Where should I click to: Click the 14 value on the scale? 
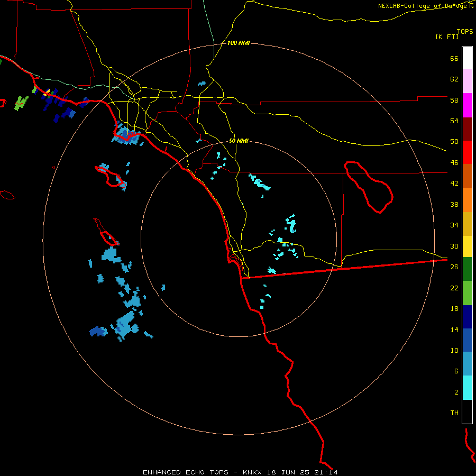[x=454, y=329]
